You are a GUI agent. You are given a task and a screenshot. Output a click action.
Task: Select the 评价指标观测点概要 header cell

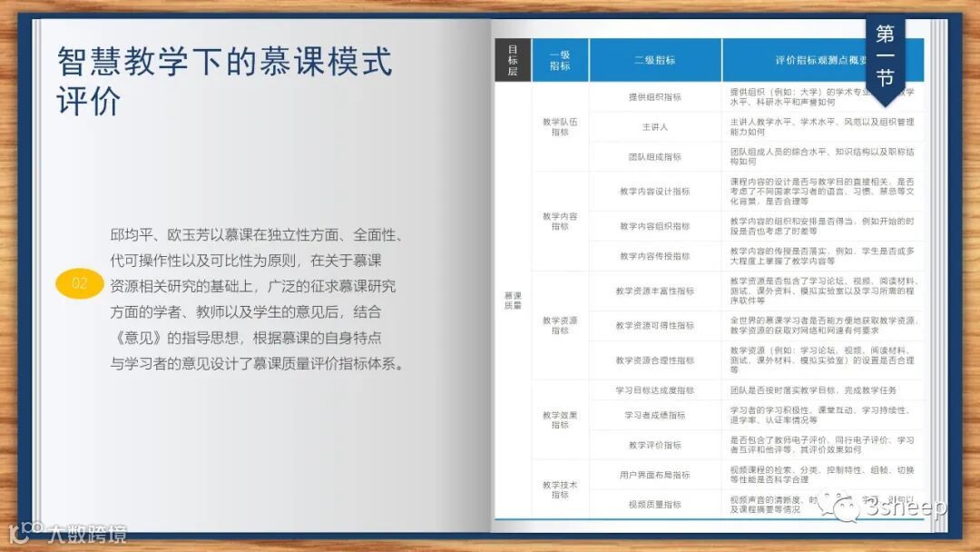click(822, 60)
